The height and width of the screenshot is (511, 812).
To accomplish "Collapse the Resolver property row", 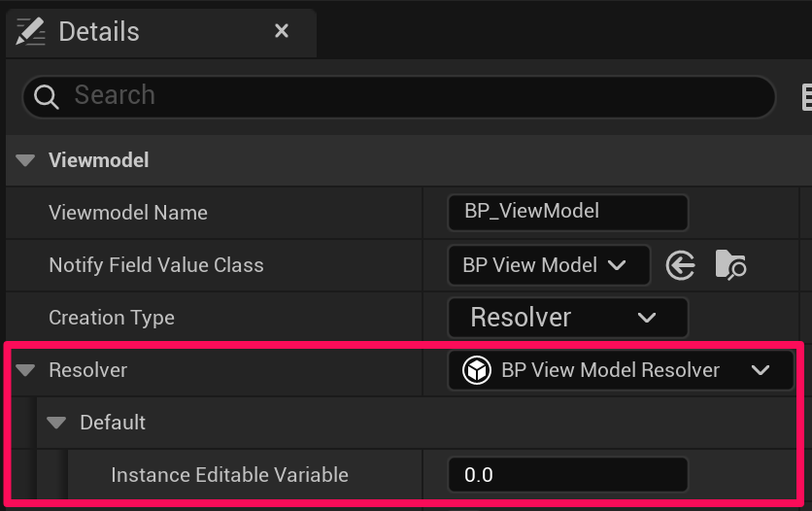I will (x=26, y=370).
